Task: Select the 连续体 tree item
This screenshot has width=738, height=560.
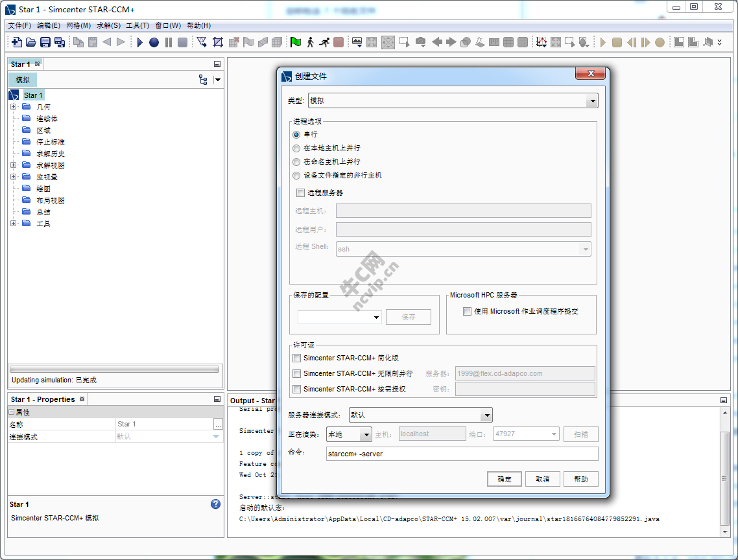Action: pos(47,119)
